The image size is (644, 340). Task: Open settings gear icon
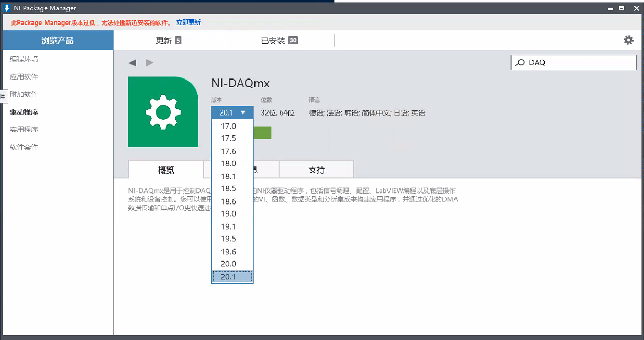(x=628, y=40)
